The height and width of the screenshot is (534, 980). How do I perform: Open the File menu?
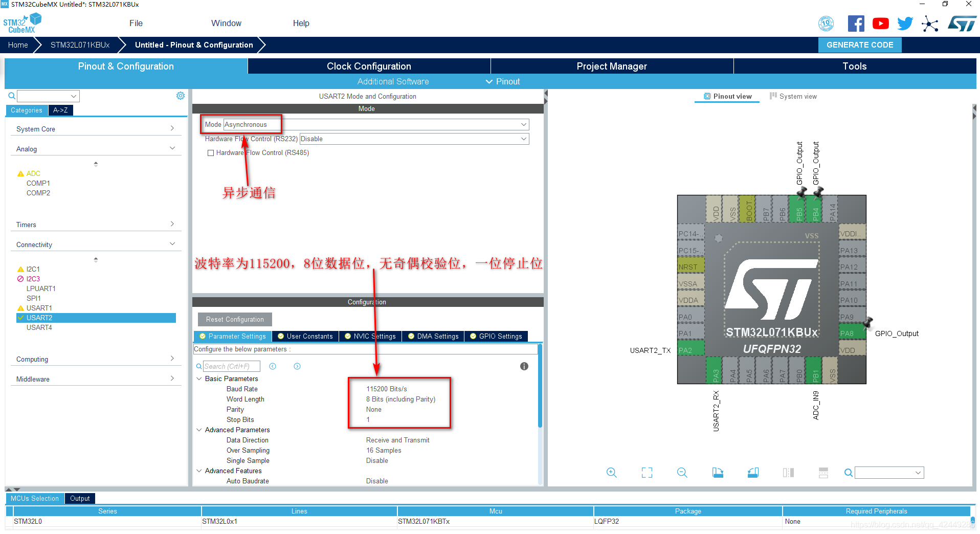pos(136,23)
